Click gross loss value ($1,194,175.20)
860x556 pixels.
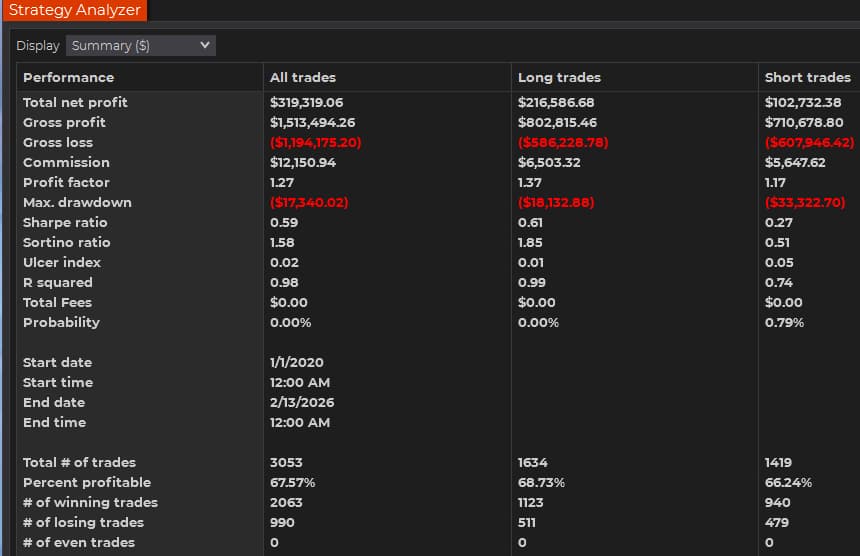(315, 143)
